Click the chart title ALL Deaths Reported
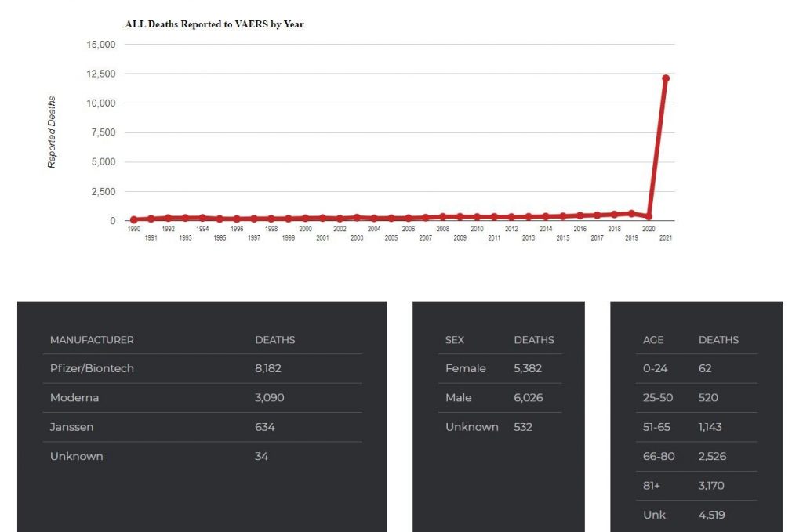 coord(214,24)
